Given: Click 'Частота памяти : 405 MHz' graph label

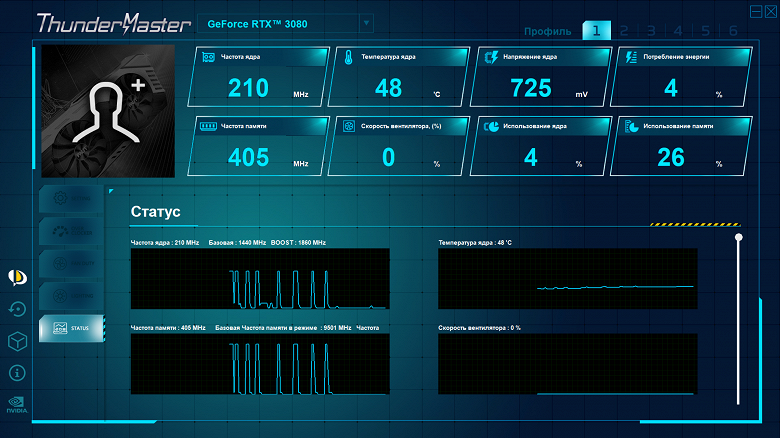Looking at the screenshot, I should (x=168, y=328).
